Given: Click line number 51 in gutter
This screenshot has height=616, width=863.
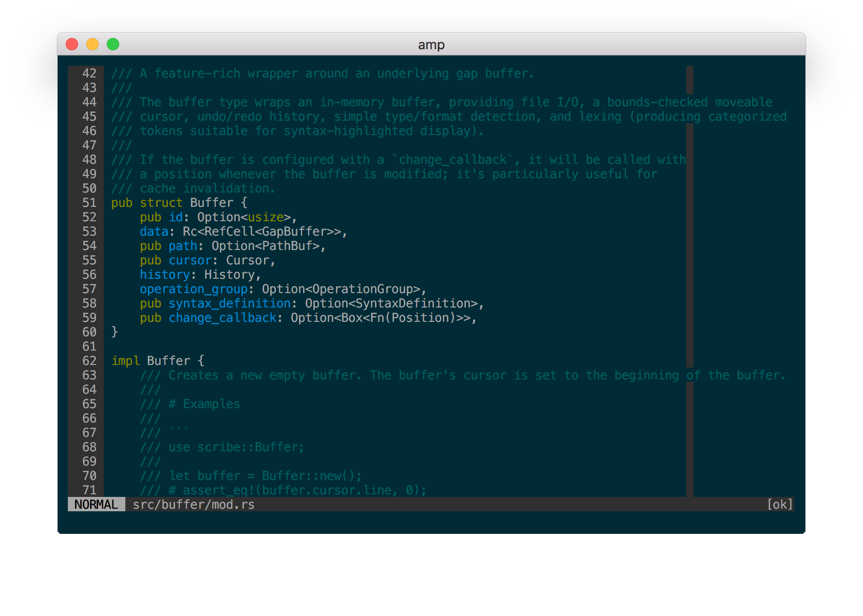Looking at the screenshot, I should 89,203.
